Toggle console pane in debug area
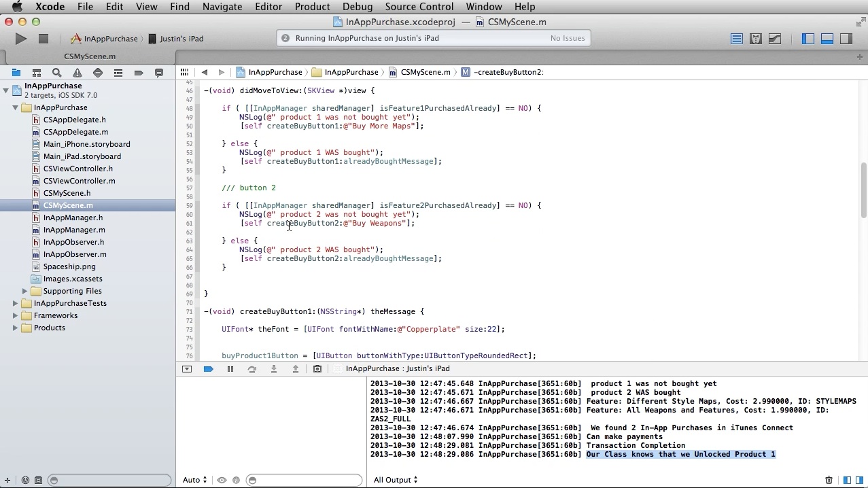 859,480
